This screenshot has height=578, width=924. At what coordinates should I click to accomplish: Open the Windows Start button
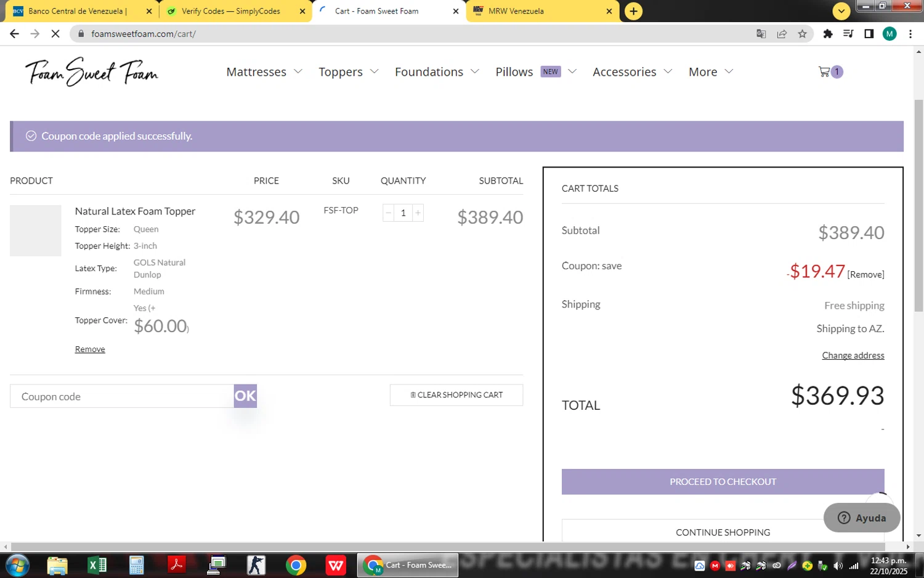pos(17,565)
